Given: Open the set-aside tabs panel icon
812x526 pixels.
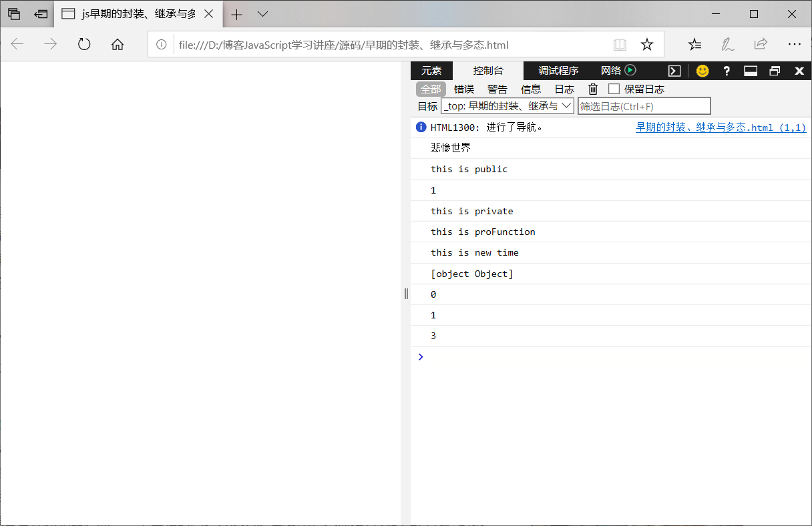Looking at the screenshot, I should click(x=14, y=13).
